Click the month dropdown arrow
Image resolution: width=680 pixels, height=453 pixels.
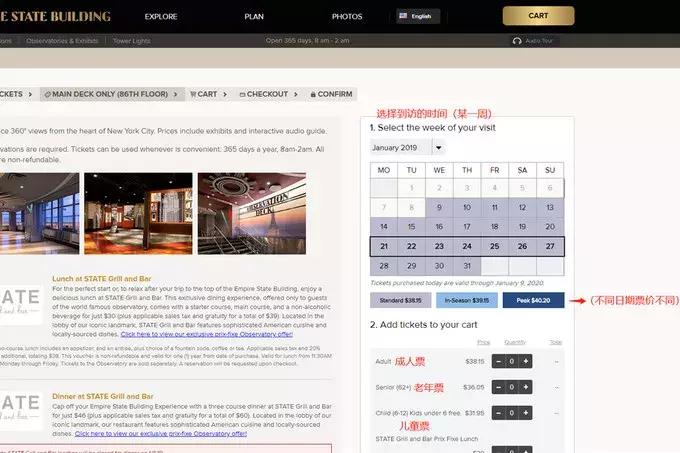[x=438, y=148]
